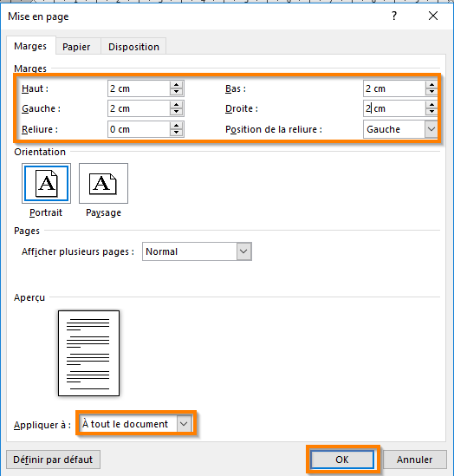Open the Disposition tab

tap(133, 47)
